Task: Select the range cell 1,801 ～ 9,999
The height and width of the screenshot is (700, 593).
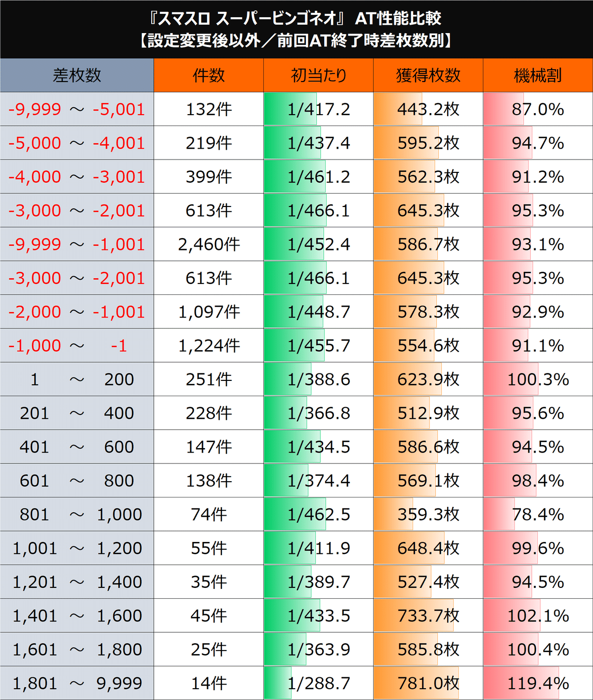Action: (x=77, y=683)
